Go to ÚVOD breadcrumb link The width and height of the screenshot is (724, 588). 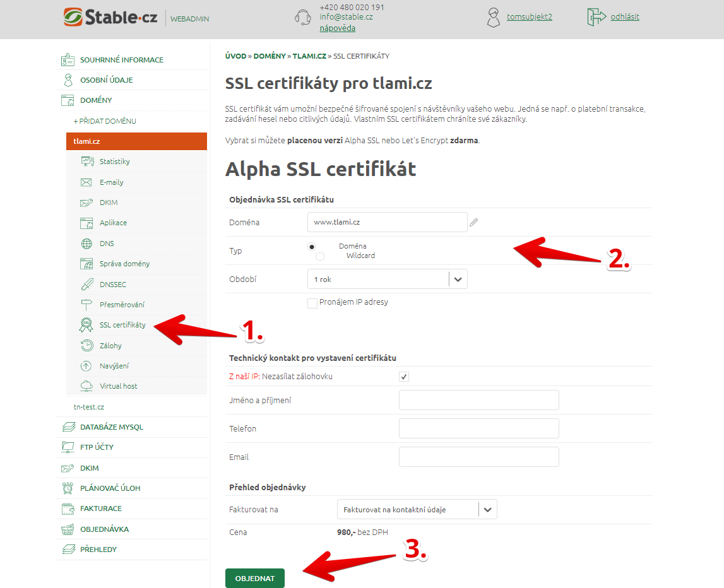(236, 56)
